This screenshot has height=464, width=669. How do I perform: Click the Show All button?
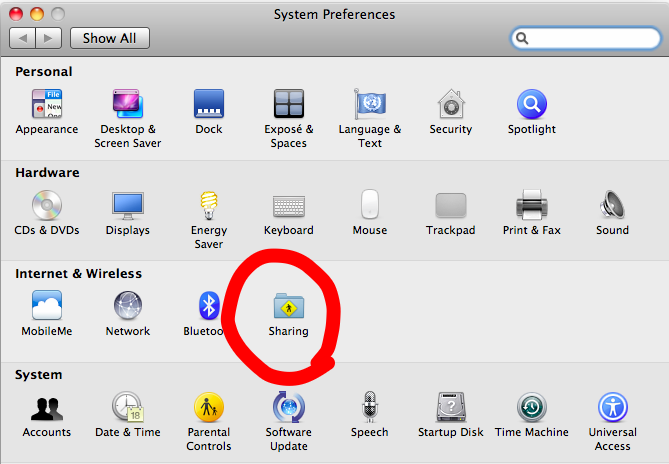coord(110,38)
